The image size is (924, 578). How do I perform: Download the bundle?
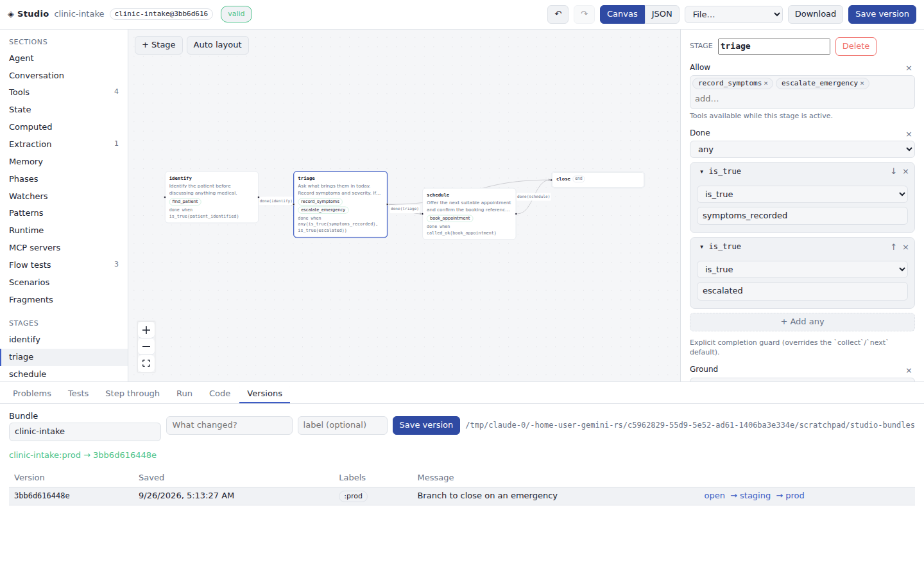click(816, 14)
